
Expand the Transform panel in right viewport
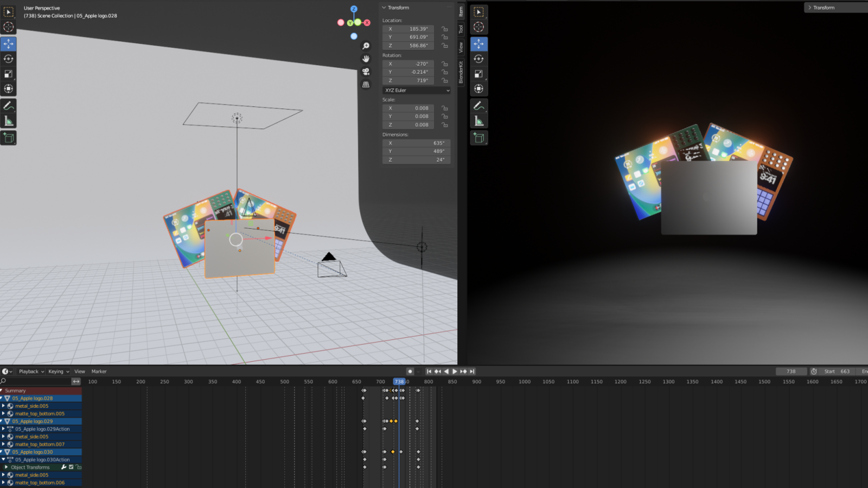[809, 8]
